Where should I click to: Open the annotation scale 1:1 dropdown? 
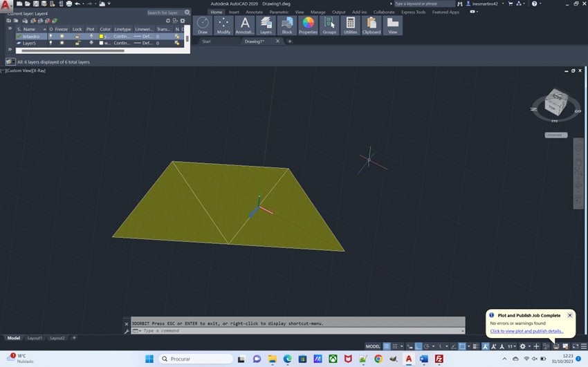point(512,346)
